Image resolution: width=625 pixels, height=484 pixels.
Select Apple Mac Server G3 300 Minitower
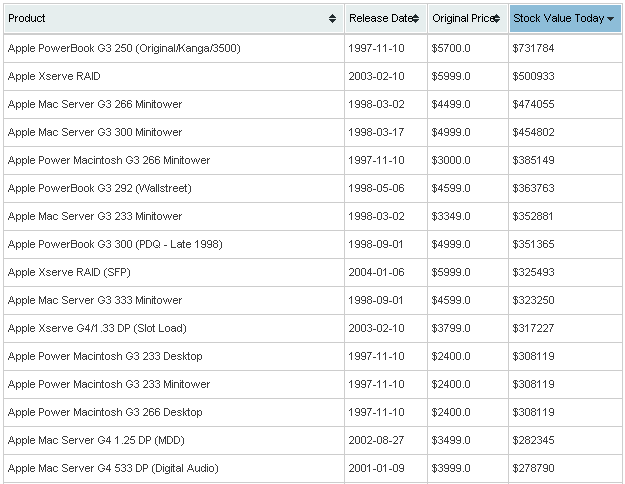174,132
